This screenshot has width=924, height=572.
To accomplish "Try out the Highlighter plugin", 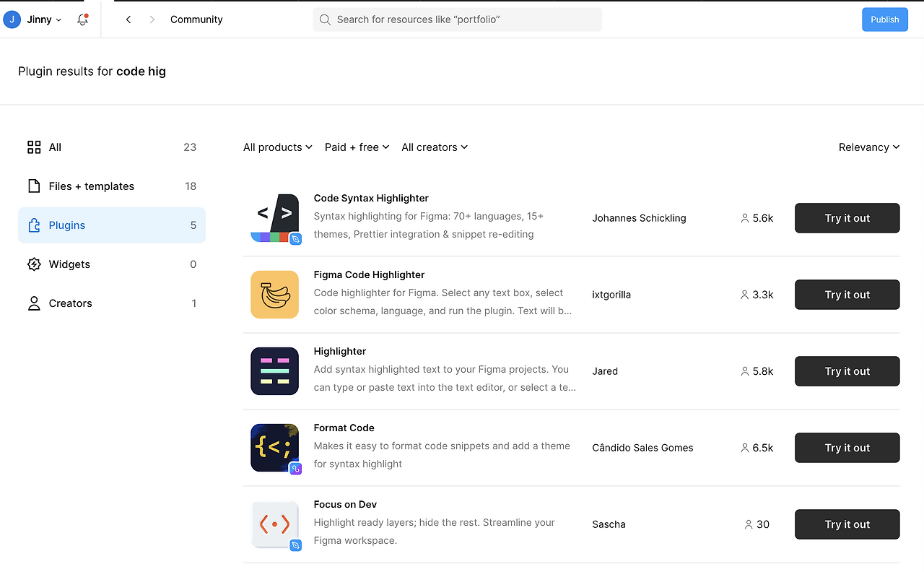I will coord(847,371).
